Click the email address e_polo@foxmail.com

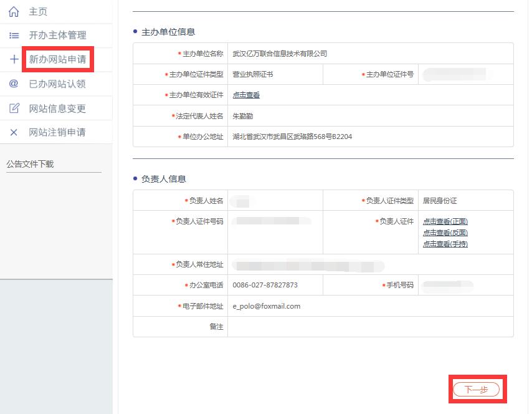coord(267,306)
